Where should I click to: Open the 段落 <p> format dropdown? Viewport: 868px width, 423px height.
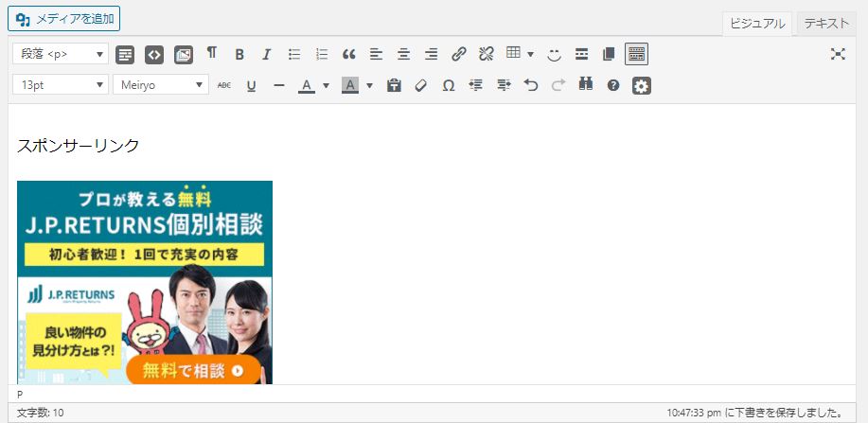click(61, 54)
